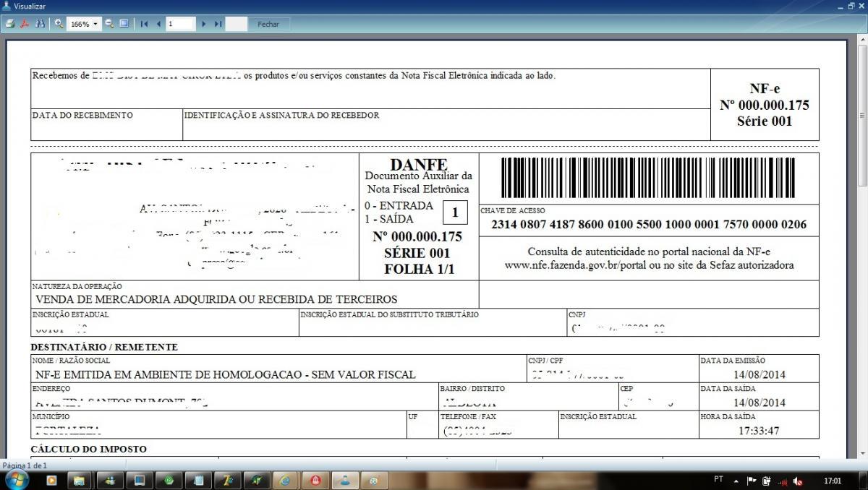The image size is (868, 490).
Task: Open the binoculars search tool
Action: click(x=40, y=24)
